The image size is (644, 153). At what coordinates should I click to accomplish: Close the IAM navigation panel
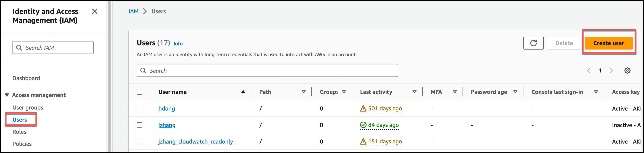[x=95, y=11]
